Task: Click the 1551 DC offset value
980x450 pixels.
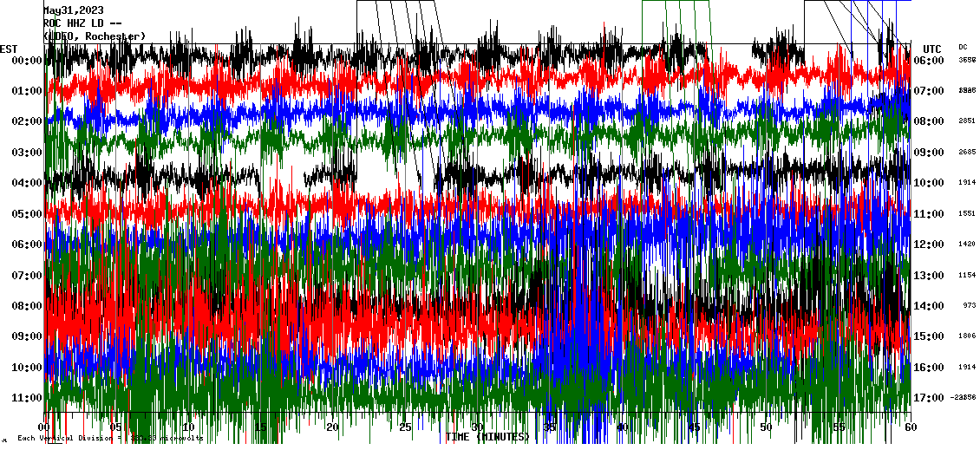Action: [x=967, y=213]
